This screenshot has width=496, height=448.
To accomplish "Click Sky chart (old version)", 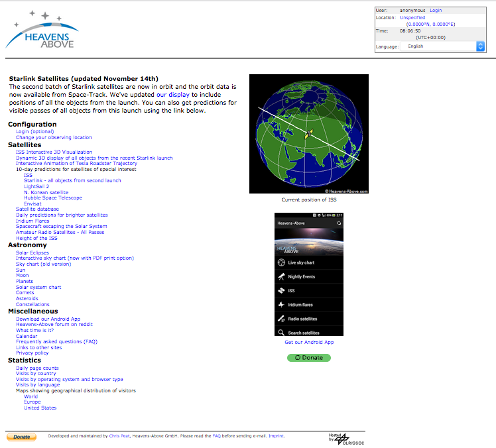I will coord(44,264).
